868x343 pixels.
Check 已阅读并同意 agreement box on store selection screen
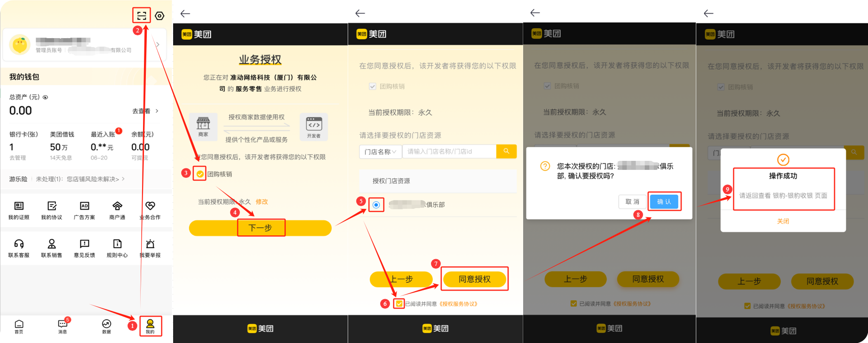click(x=399, y=304)
